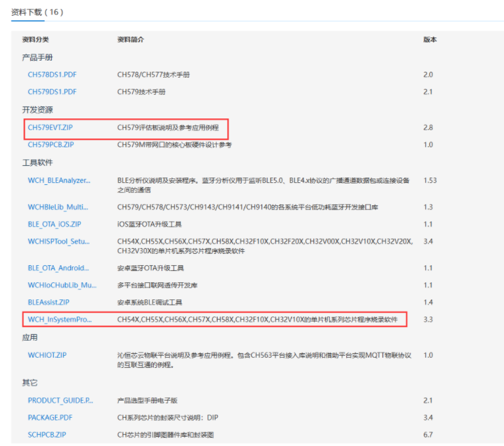Click the 产品手册 category heading
The height and width of the screenshot is (446, 504).
(x=37, y=57)
